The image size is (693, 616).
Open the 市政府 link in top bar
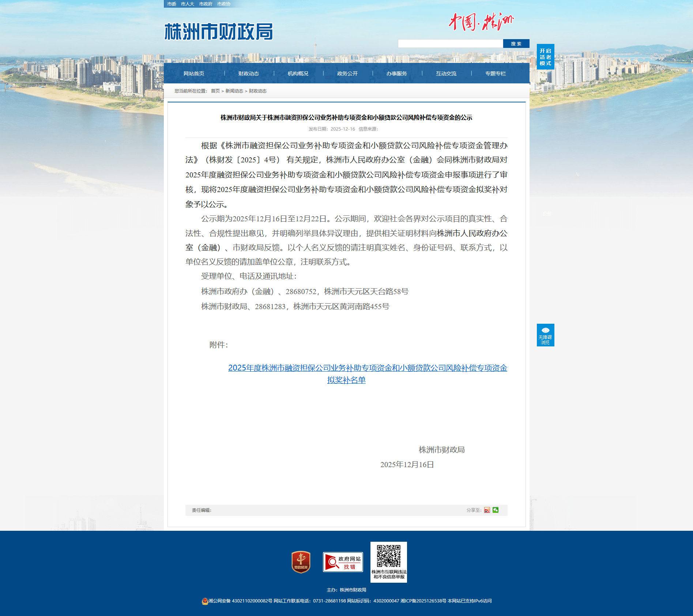(206, 4)
